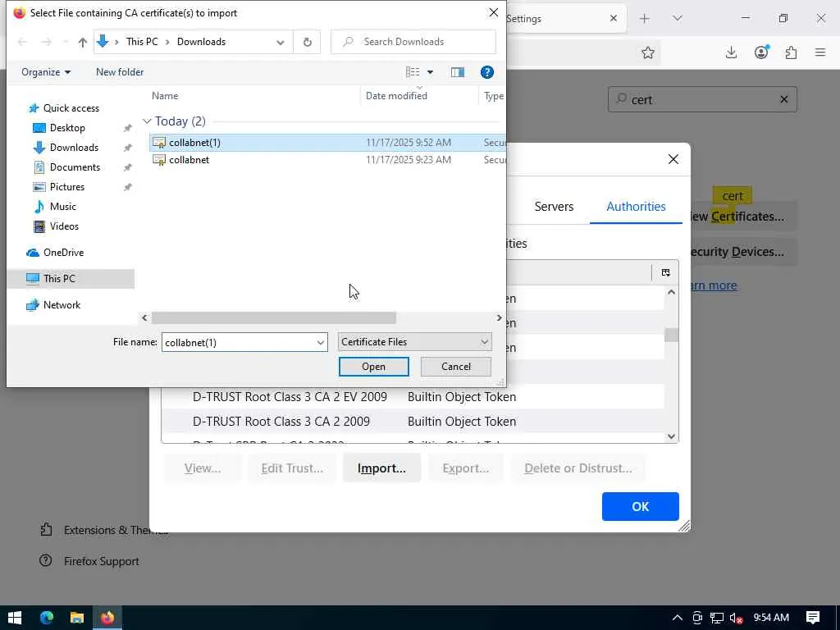This screenshot has height=630, width=840.
Task: Launch Microsoft Edge from taskbar
Action: [x=47, y=618]
